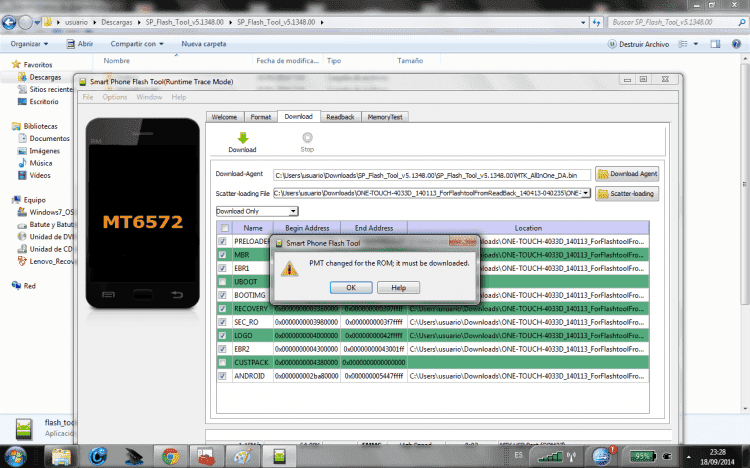Uncheck the EBR1 partition checkbox
This screenshot has height=468, width=750.
[222, 268]
